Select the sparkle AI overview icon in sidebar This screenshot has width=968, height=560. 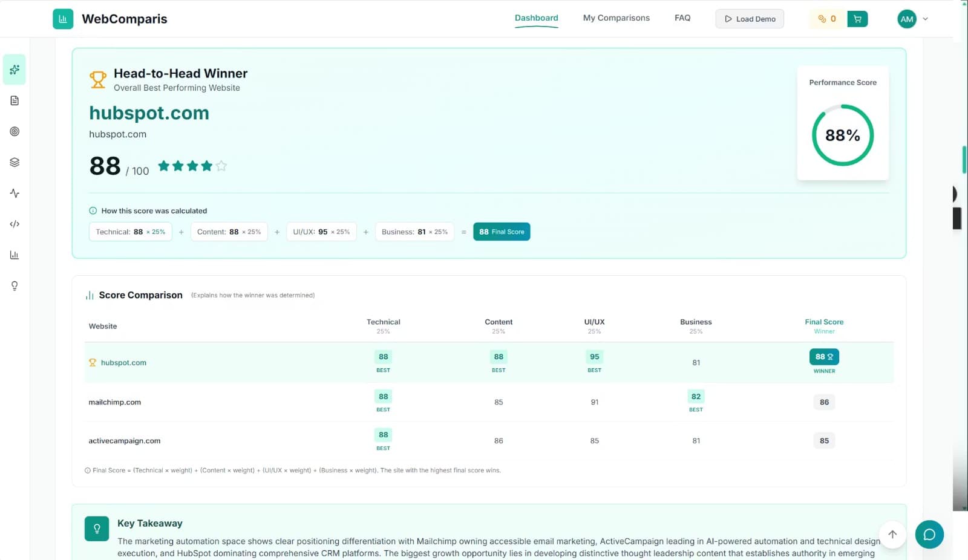tap(14, 70)
